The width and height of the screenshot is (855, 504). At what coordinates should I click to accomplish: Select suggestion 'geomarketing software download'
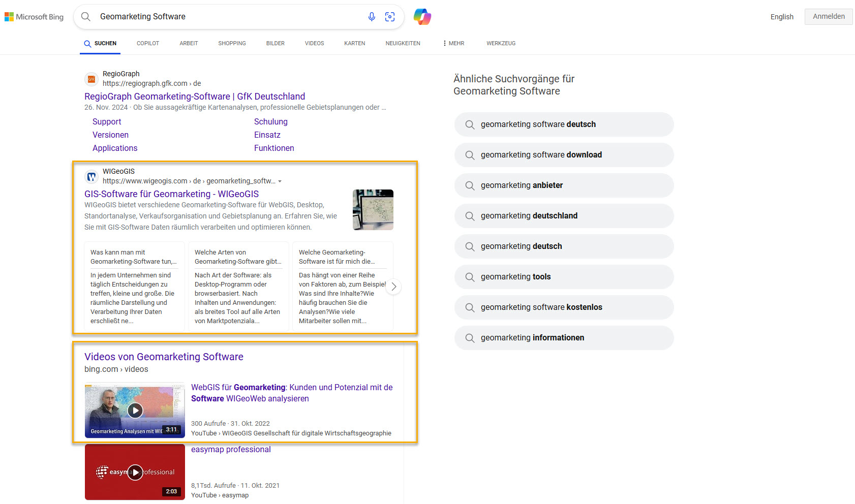[x=564, y=155]
